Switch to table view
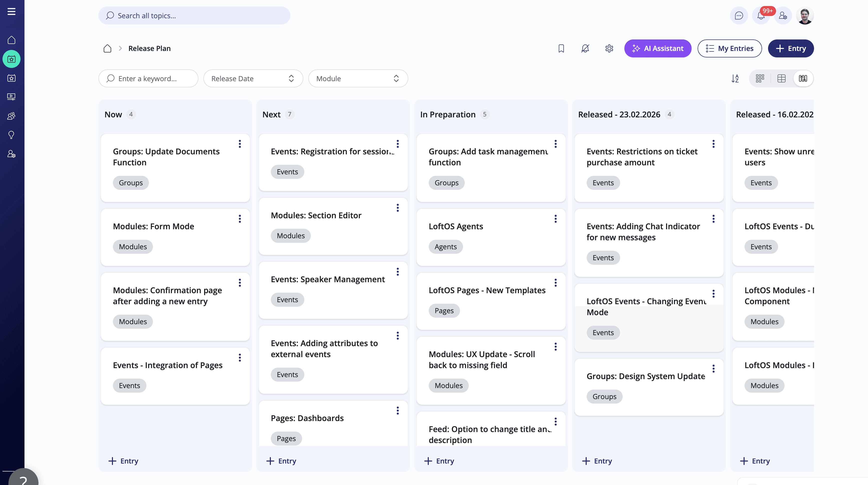The height and width of the screenshot is (485, 868). click(x=781, y=78)
